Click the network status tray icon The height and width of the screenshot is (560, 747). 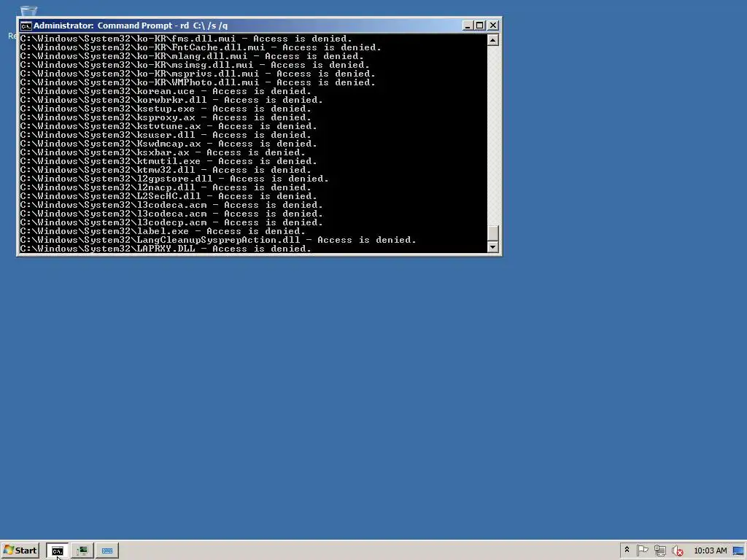(659, 551)
